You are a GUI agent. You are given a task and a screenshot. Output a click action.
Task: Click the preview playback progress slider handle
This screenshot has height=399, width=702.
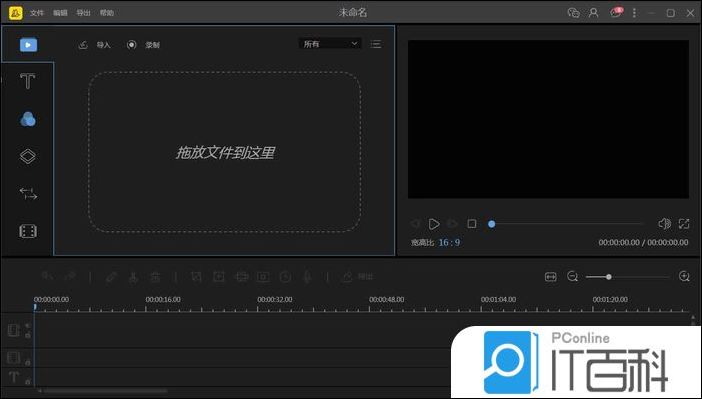pyautogui.click(x=492, y=224)
